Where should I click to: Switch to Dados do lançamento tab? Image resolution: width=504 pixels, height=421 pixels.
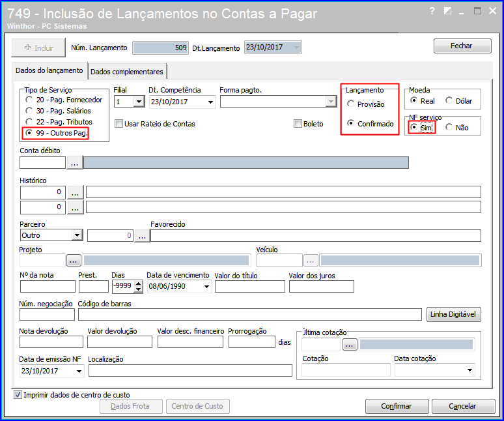pyautogui.click(x=49, y=70)
